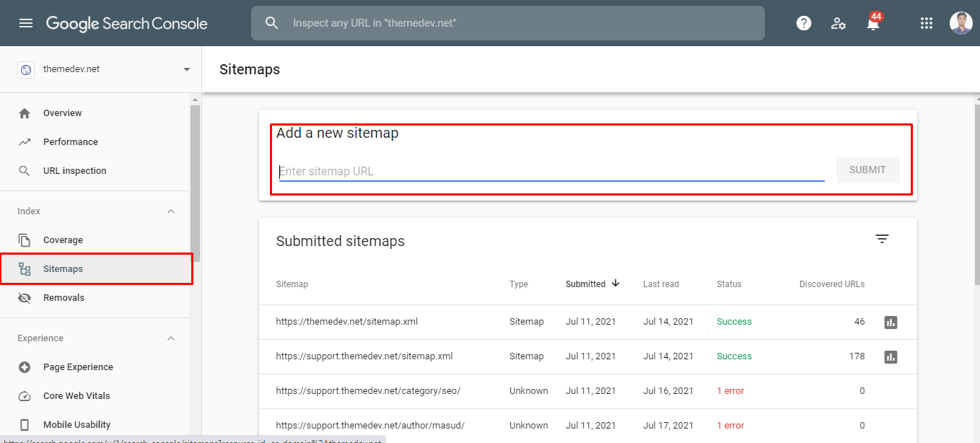This screenshot has width=980, height=443.
Task: Open the Google apps grid
Action: tap(927, 23)
